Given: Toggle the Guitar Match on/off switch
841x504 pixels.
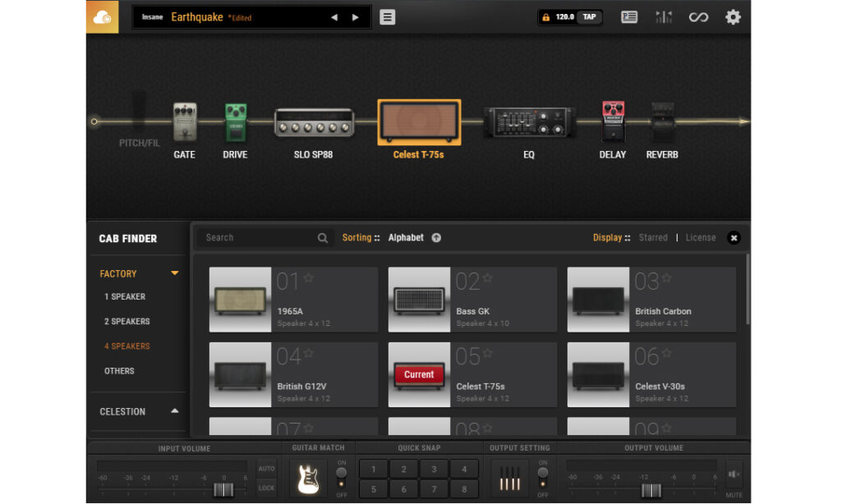Looking at the screenshot, I should 341,477.
